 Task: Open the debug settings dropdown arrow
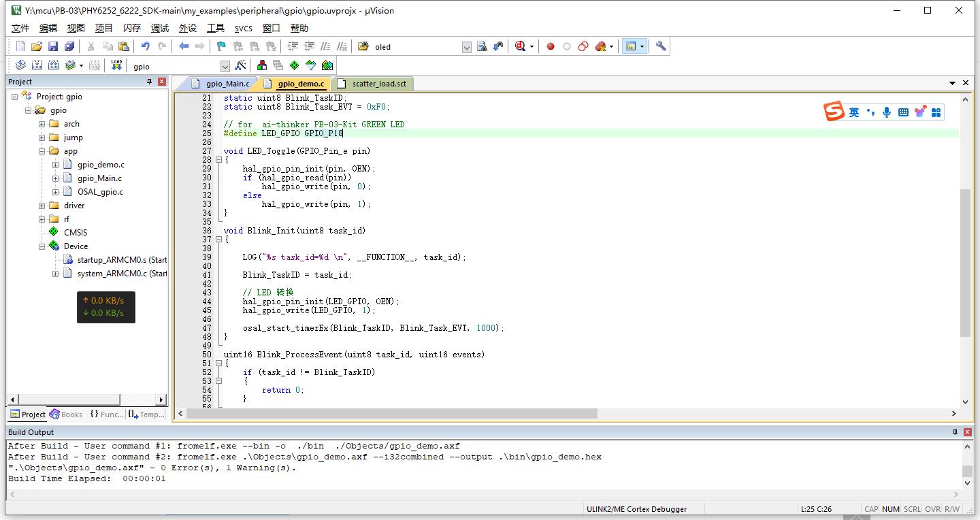[532, 46]
